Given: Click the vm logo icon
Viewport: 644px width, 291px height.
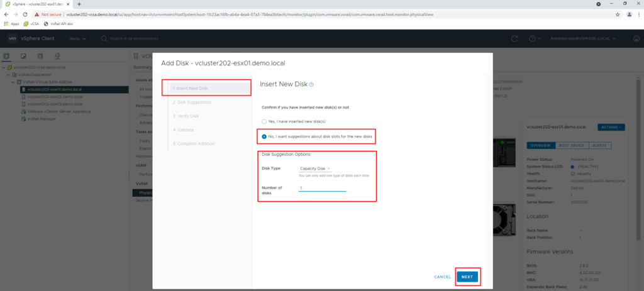Looking at the screenshot, I should point(13,38).
